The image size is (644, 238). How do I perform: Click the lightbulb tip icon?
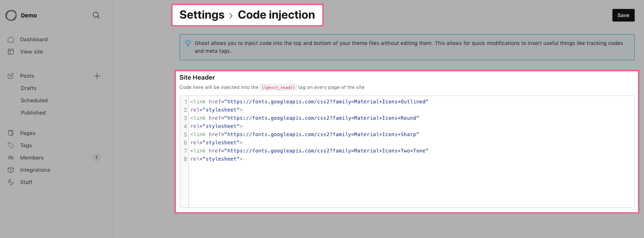coord(188,43)
